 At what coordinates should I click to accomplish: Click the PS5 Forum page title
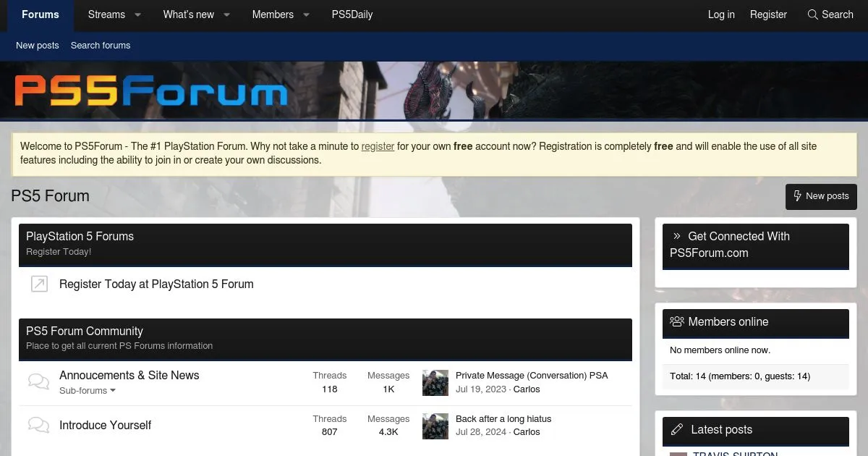click(x=51, y=196)
